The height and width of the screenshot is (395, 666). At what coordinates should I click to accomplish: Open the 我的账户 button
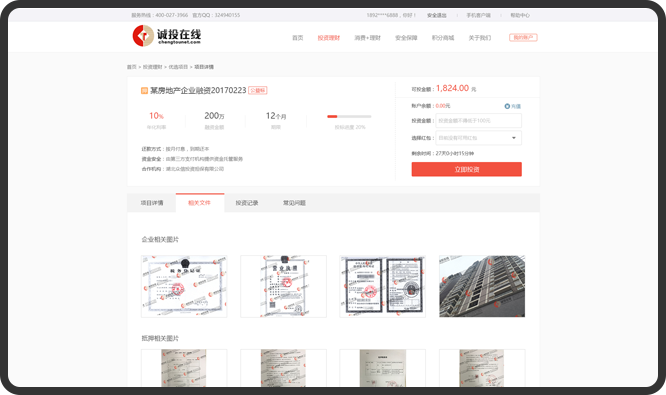pos(523,38)
